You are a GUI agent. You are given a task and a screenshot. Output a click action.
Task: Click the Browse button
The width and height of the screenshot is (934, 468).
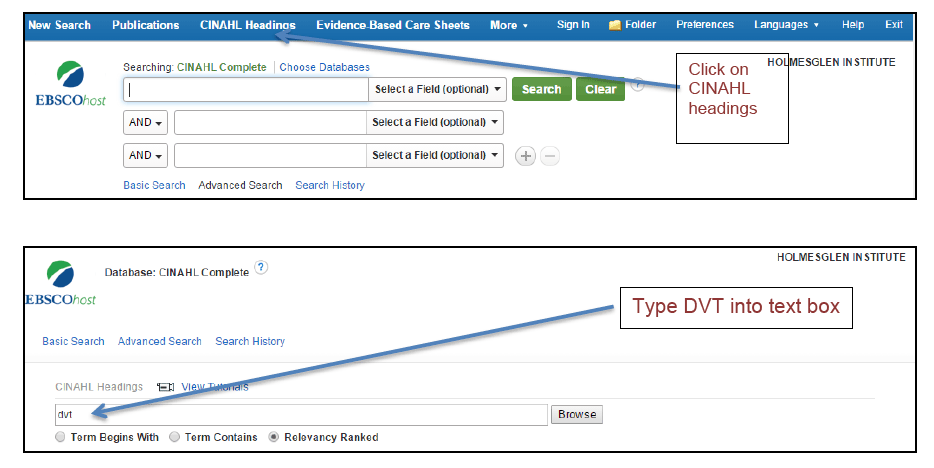pyautogui.click(x=577, y=414)
